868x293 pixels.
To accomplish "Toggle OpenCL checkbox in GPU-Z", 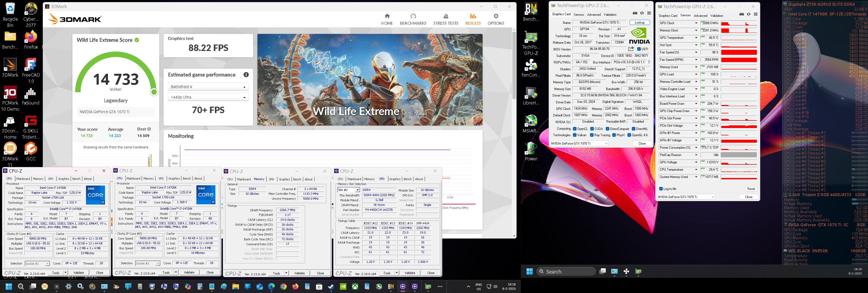I will tap(575, 129).
